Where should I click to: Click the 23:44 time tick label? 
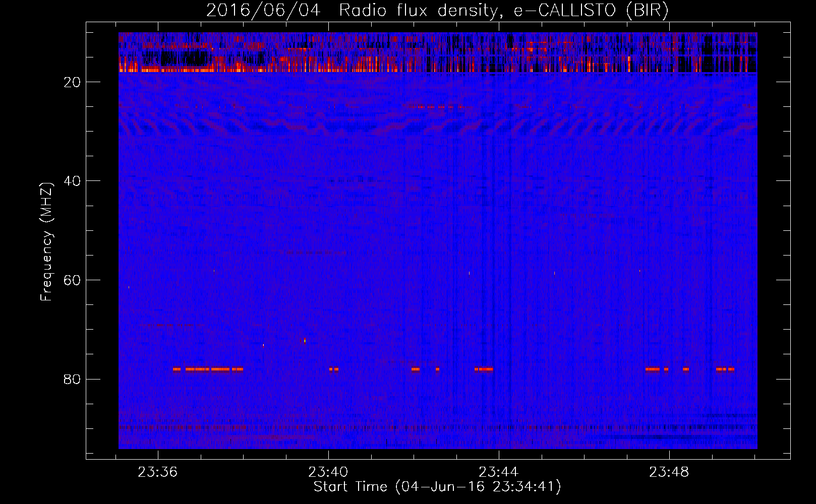point(498,472)
